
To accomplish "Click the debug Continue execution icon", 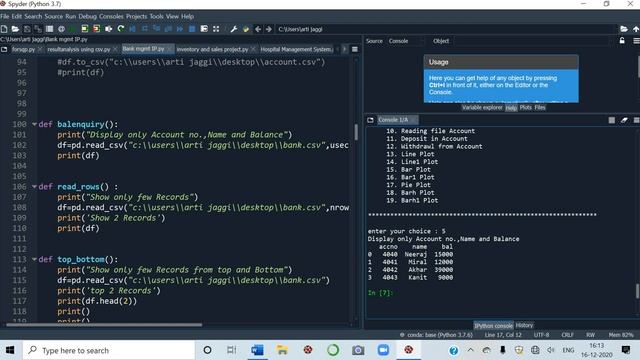I will (x=180, y=29).
